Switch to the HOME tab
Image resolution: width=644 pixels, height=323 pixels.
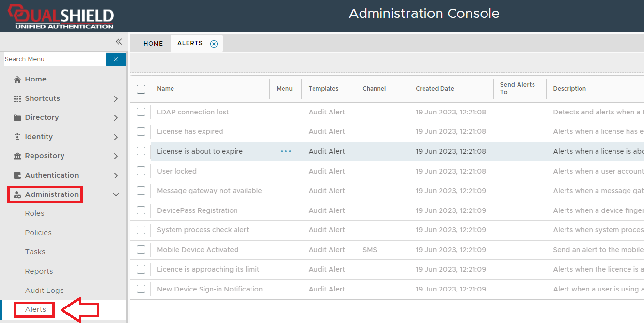[153, 43]
